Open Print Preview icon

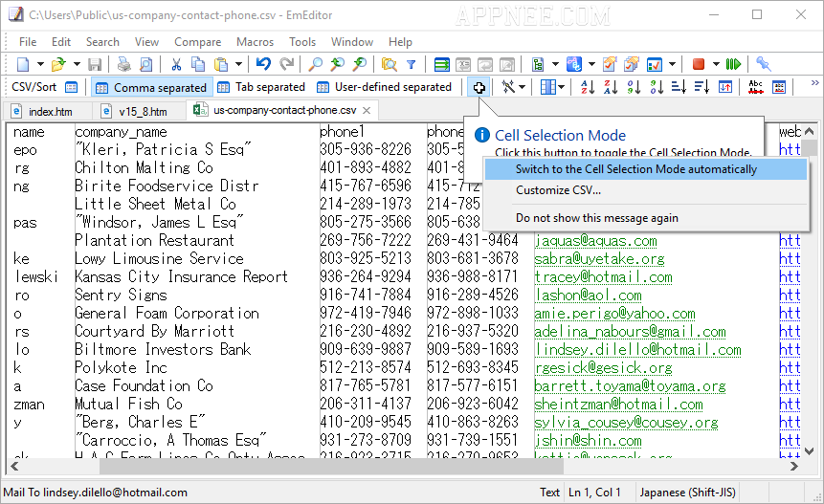145,64
